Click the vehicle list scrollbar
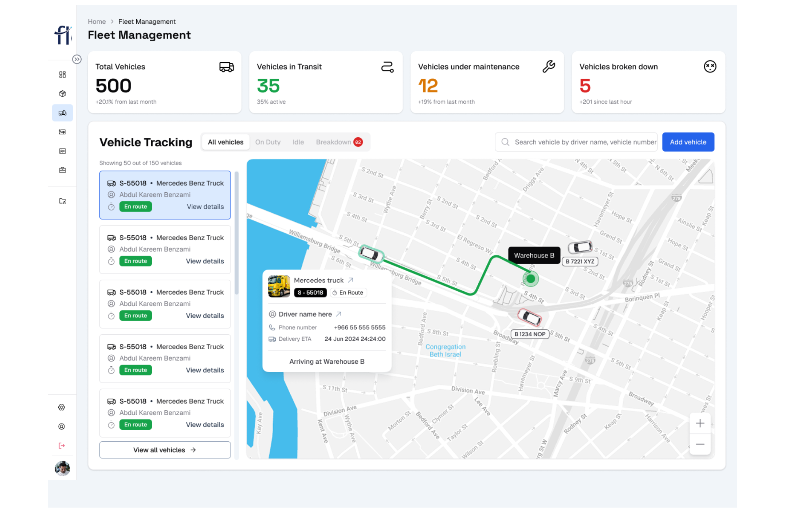The height and width of the screenshot is (532, 812). (236, 233)
